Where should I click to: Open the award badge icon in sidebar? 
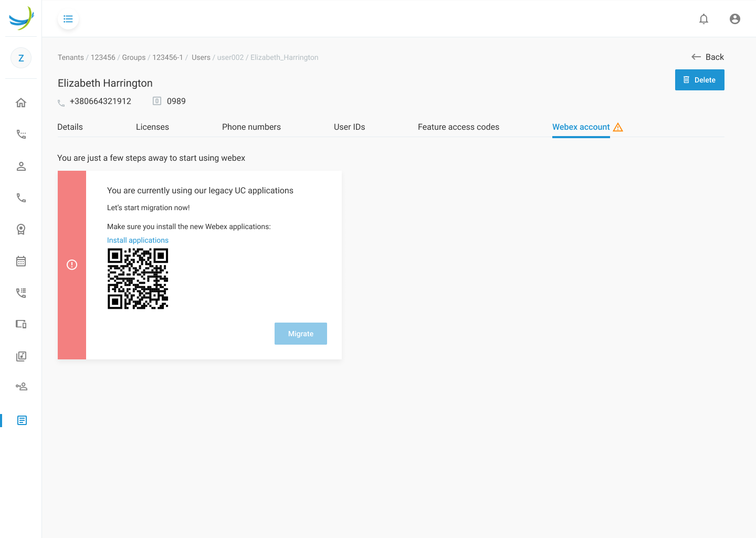click(21, 229)
